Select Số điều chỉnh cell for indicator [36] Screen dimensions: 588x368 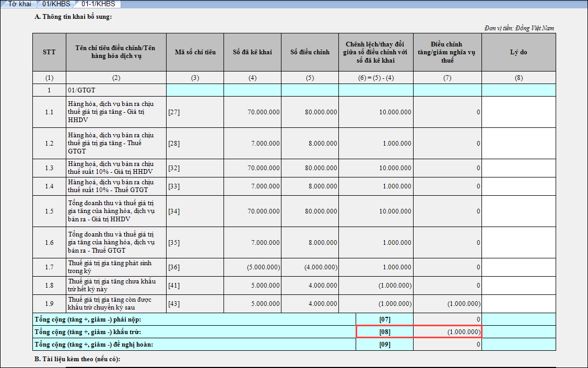310,267
